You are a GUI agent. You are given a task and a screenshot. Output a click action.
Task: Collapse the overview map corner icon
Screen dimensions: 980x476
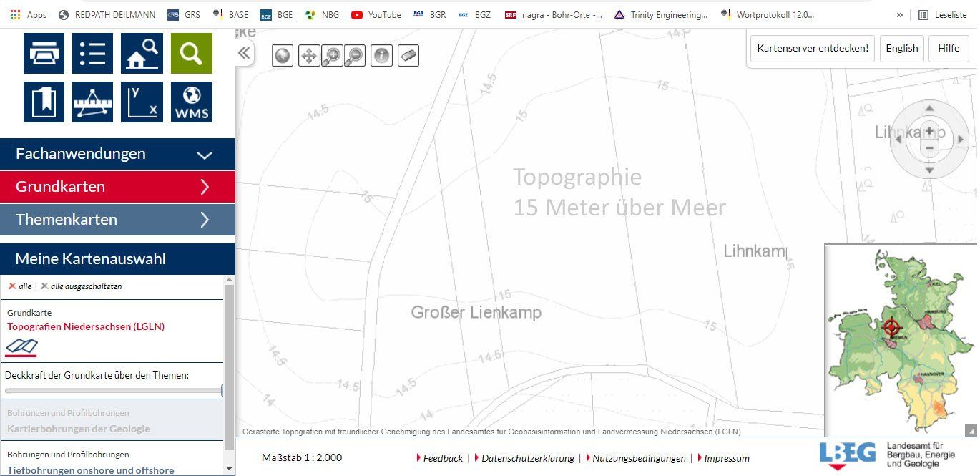pyautogui.click(x=970, y=430)
